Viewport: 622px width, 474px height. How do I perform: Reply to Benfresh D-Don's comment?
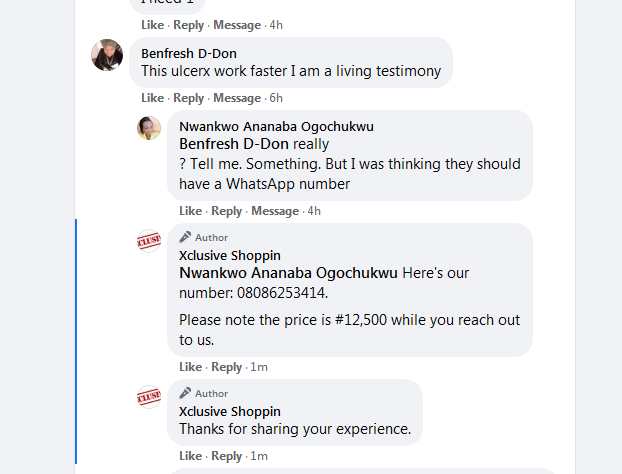tap(188, 98)
